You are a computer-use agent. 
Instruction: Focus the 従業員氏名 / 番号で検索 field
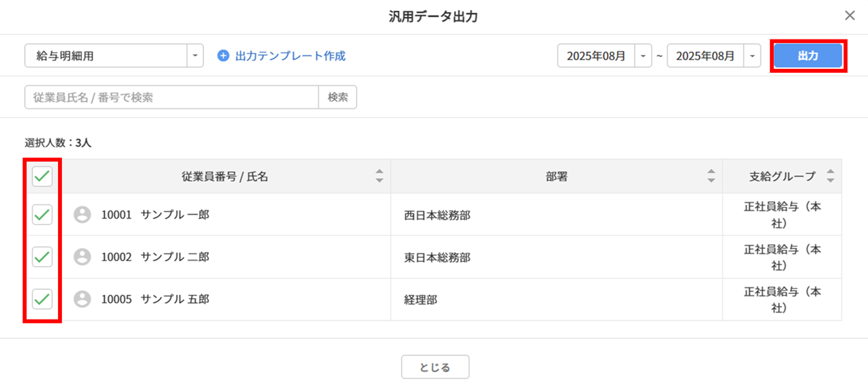171,97
